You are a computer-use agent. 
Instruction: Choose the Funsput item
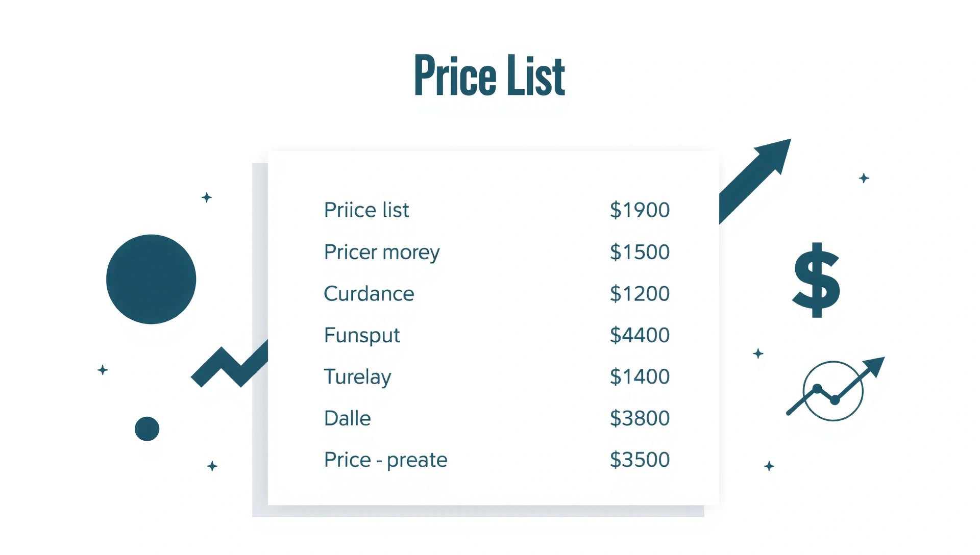pos(362,336)
